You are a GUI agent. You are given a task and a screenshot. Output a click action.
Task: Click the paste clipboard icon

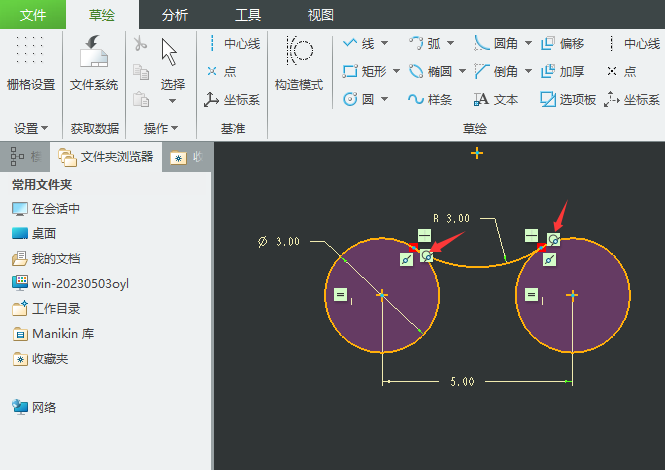point(141,99)
